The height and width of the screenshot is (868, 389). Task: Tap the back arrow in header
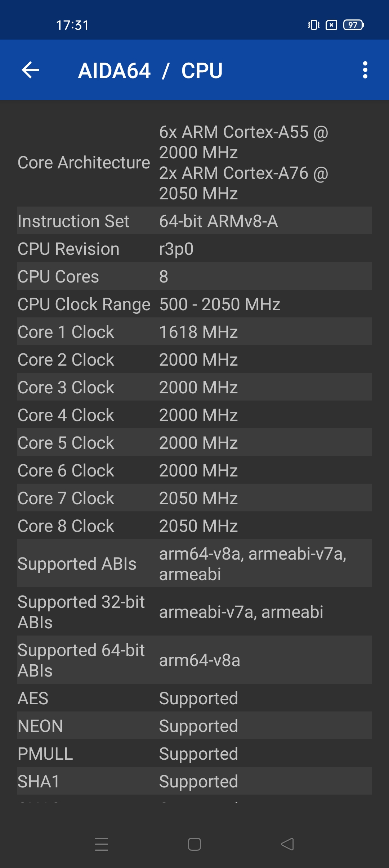click(x=30, y=70)
